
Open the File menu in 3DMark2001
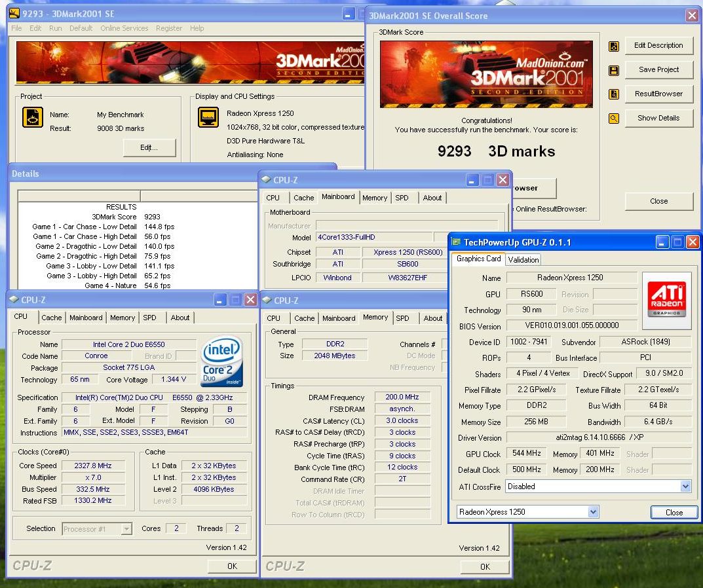16,28
